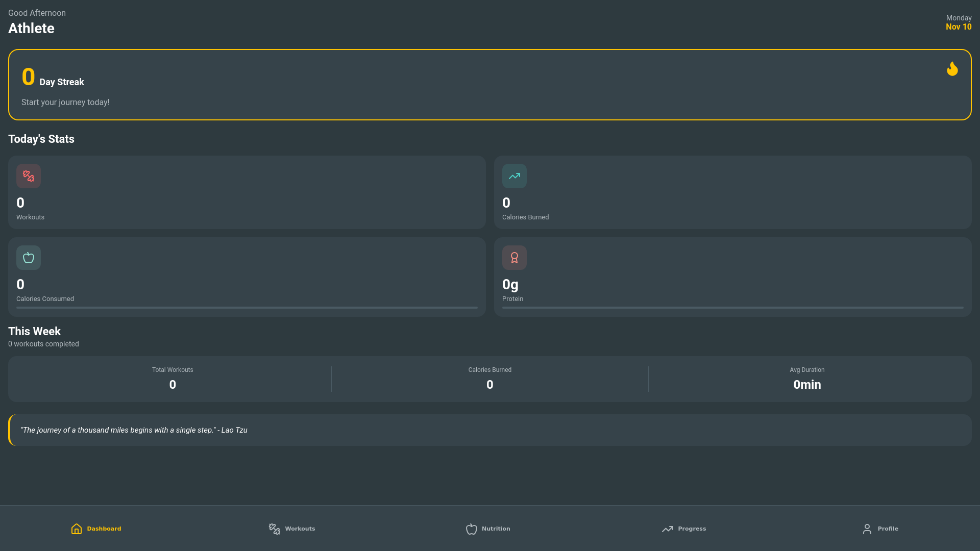Click the Nutrition apple icon in bottom nav
This screenshot has height=551, width=980.
472,529
